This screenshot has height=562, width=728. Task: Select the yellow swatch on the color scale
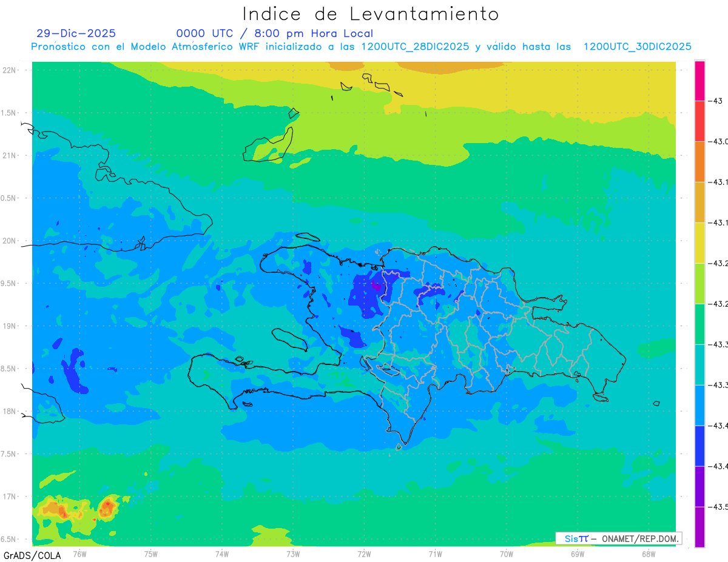click(x=699, y=243)
